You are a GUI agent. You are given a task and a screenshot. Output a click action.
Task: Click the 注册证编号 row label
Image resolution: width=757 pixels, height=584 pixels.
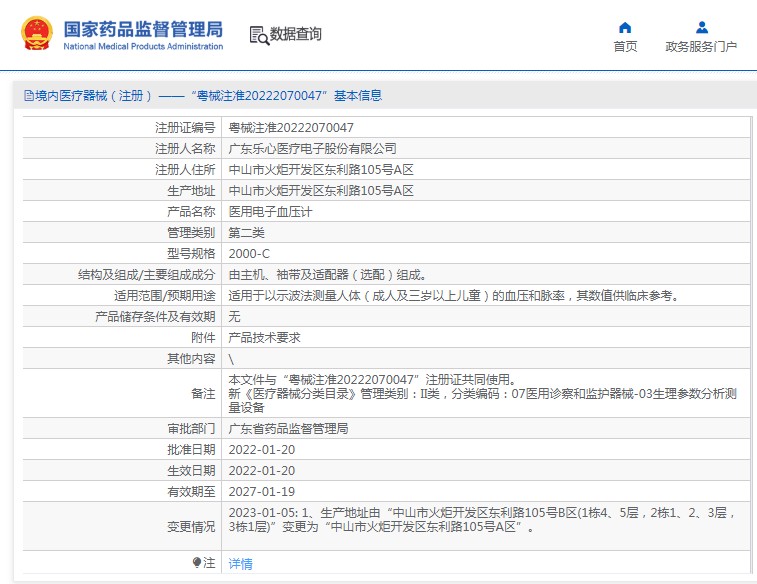point(185,127)
